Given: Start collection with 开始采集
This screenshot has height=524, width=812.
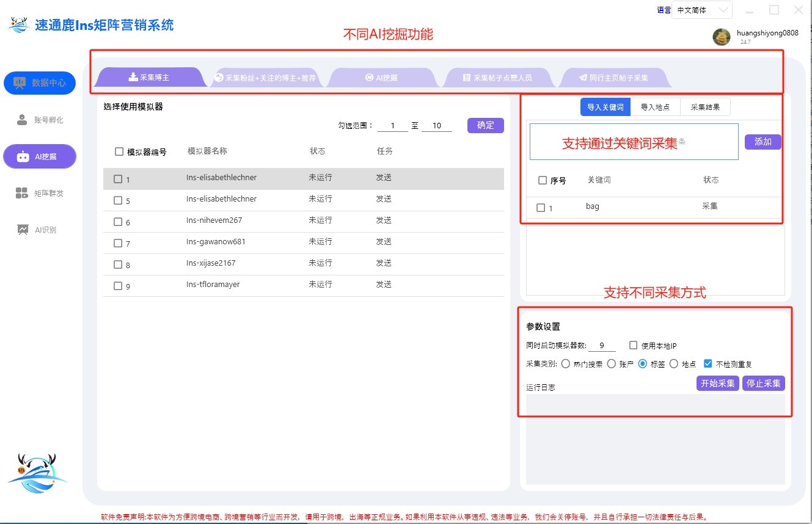Looking at the screenshot, I should pyautogui.click(x=718, y=384).
